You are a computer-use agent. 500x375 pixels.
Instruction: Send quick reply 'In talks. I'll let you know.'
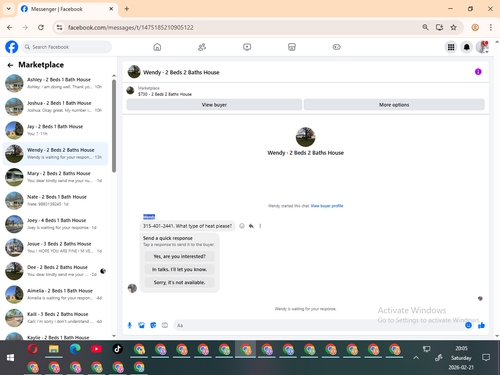[x=179, y=269]
